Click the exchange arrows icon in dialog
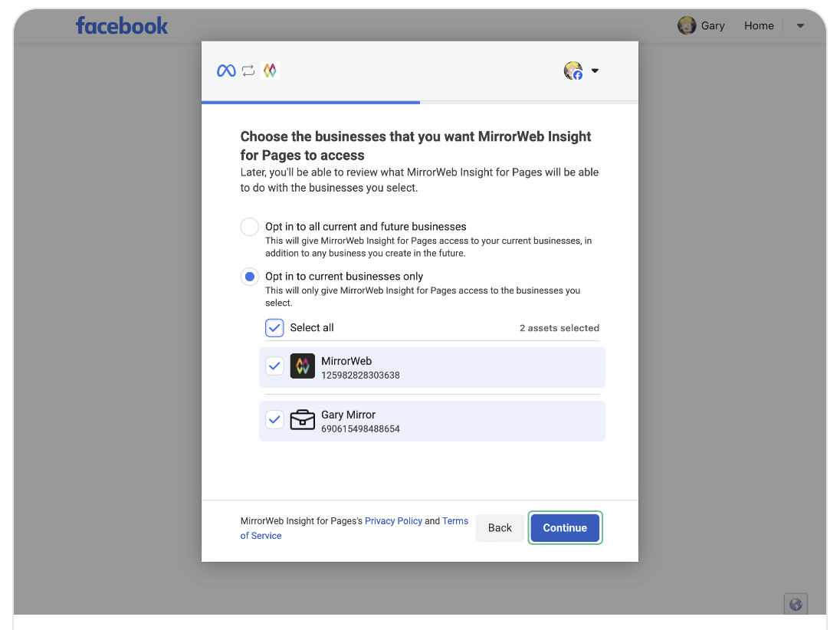The image size is (840, 630). (248, 71)
